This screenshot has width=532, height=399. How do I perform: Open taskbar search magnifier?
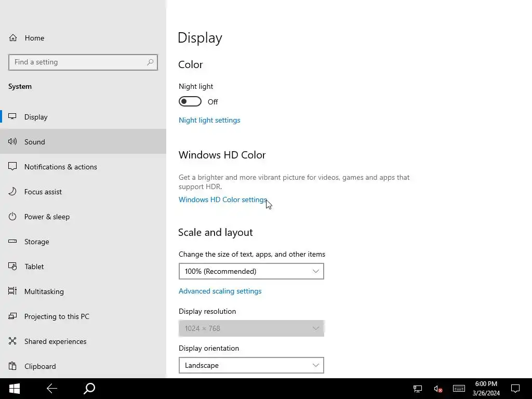[89, 389]
